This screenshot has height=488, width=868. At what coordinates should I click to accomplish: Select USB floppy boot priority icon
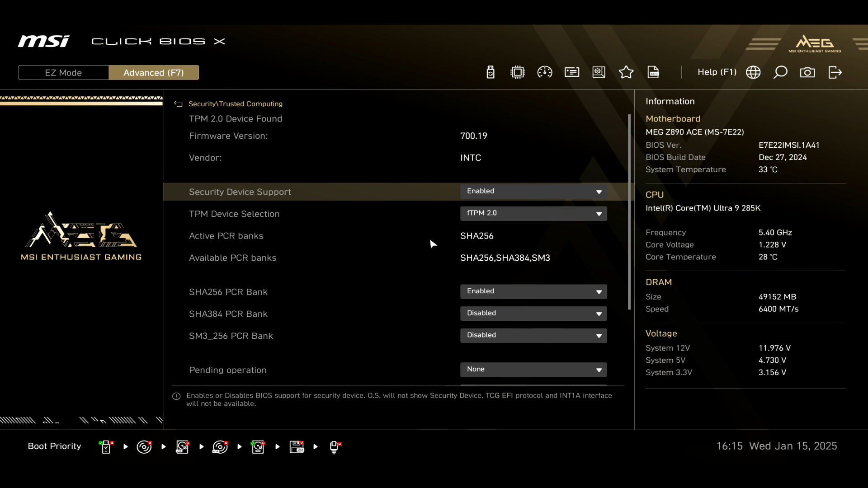tap(297, 447)
